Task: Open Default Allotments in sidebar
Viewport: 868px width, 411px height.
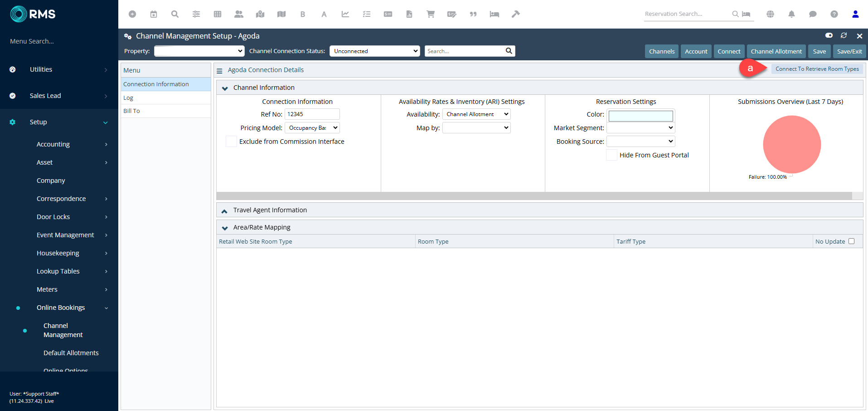Action: tap(71, 353)
